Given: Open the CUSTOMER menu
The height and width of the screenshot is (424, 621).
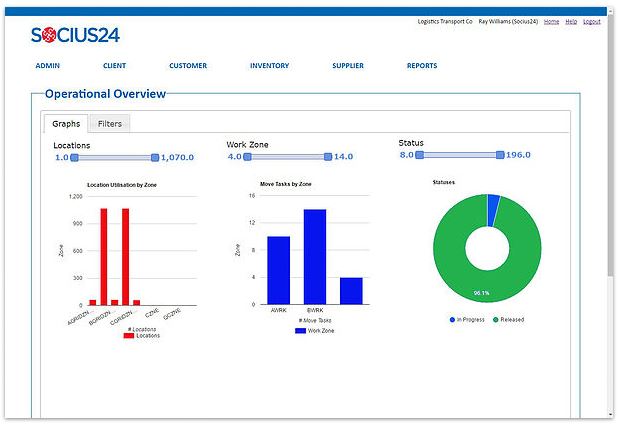Looking at the screenshot, I should tap(188, 66).
